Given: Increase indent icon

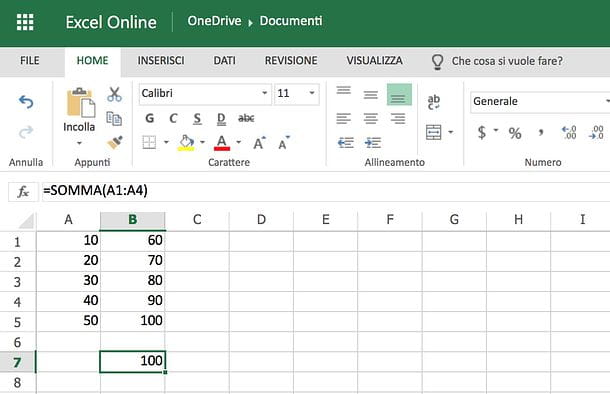Looking at the screenshot, I should pyautogui.click(x=373, y=143).
